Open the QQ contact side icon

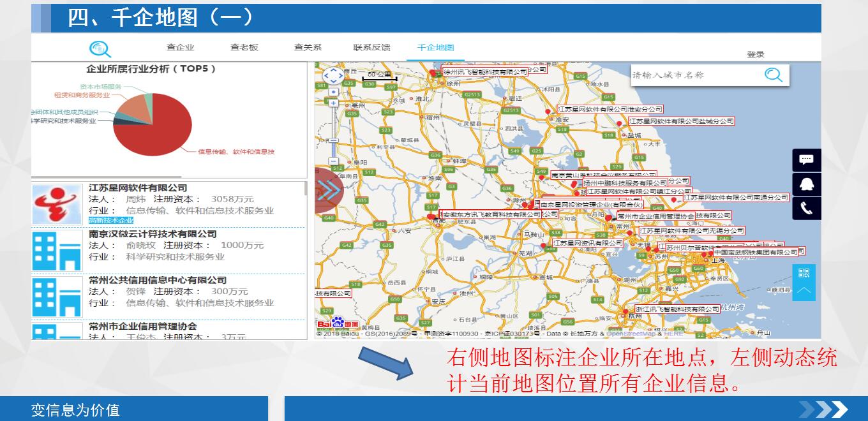(807, 184)
